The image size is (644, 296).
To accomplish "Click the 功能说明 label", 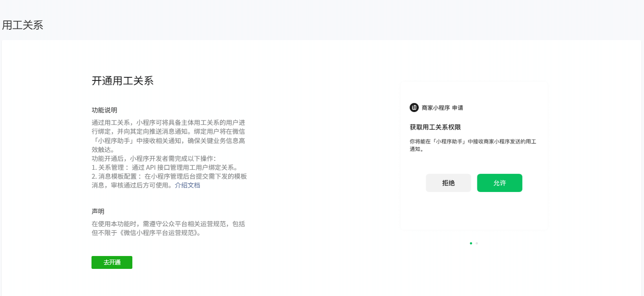I will pos(104,110).
